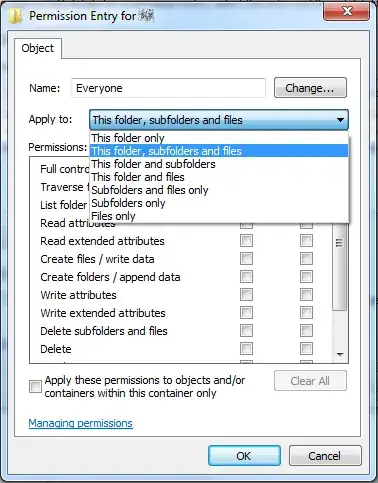Click the Name field showing Everyone
The height and width of the screenshot is (483, 378).
tap(168, 88)
